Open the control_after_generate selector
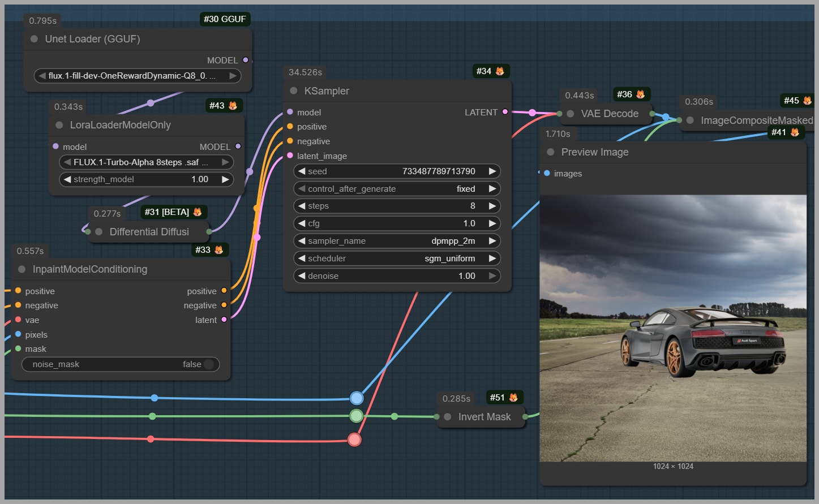Viewport: 819px width, 504px height. (x=396, y=189)
